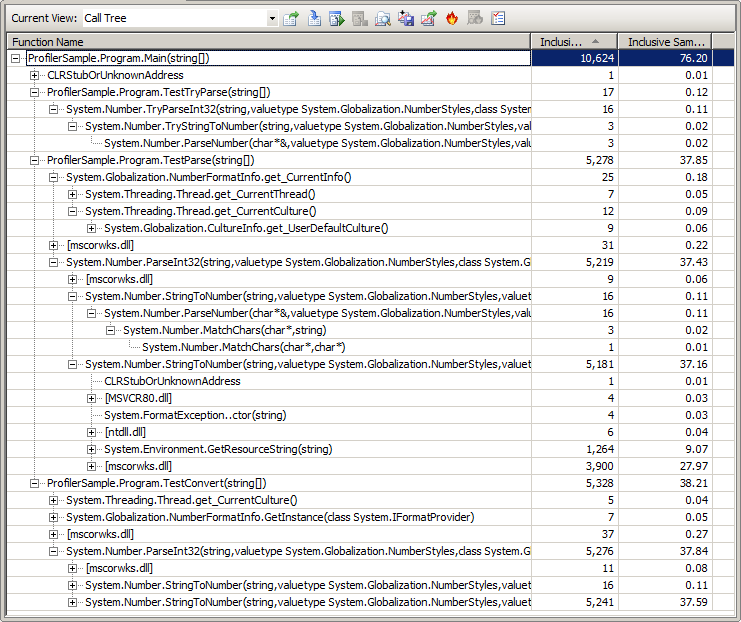Expand the [MSVCR80.dll] node
This screenshot has width=741, height=622.
point(91,398)
